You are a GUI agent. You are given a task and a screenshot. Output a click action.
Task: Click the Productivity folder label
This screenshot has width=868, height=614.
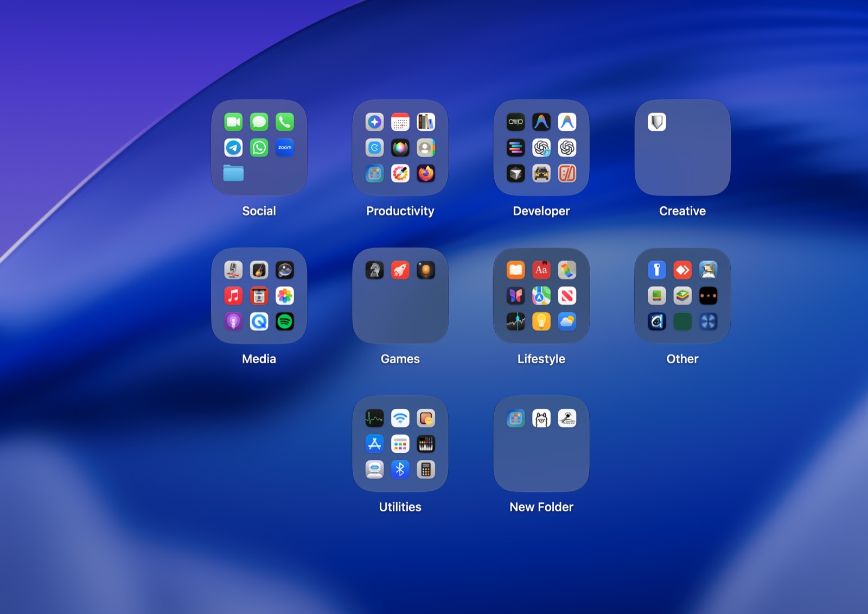400,211
